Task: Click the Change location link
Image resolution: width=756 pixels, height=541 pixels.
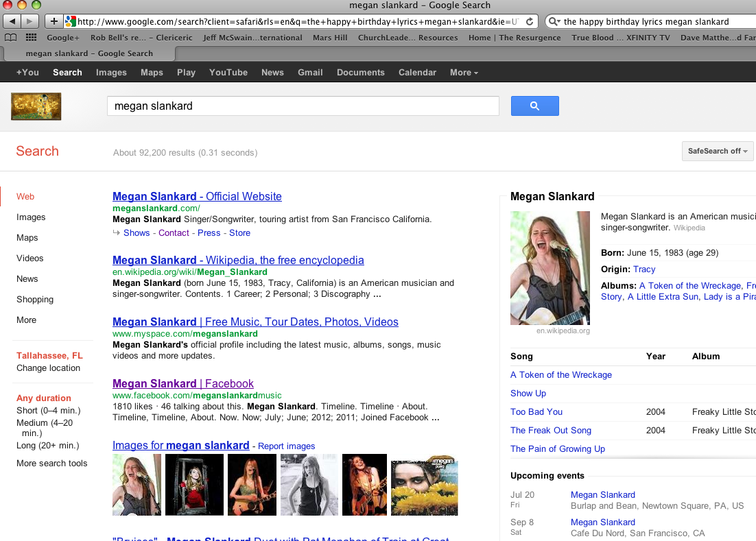Action: pyautogui.click(x=48, y=368)
